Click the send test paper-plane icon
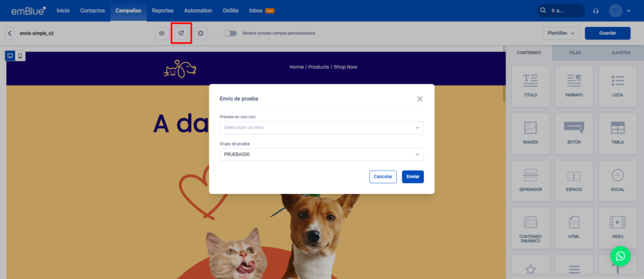The image size is (644, 279). 181,33
